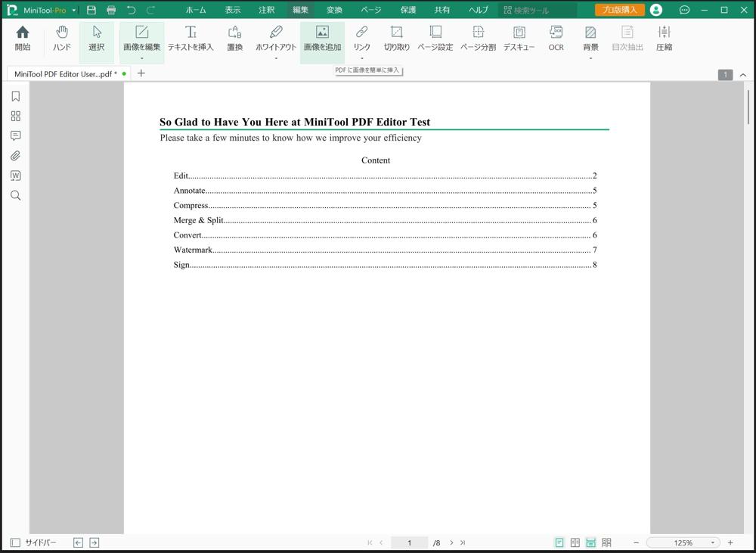Click the 開始 home icon
Image resolution: width=756 pixels, height=553 pixels.
pos(22,39)
